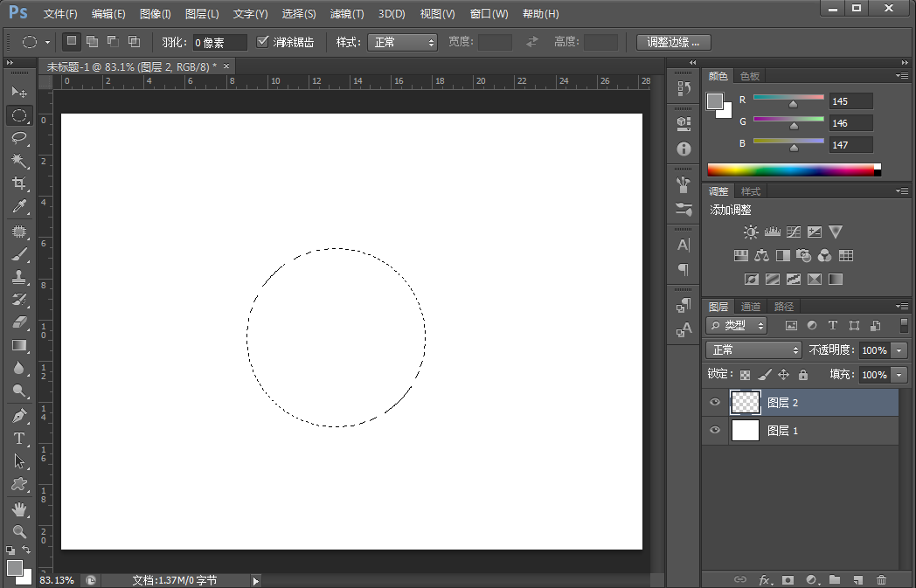916x588 pixels.
Task: Select the Brush tool
Action: pyautogui.click(x=19, y=254)
